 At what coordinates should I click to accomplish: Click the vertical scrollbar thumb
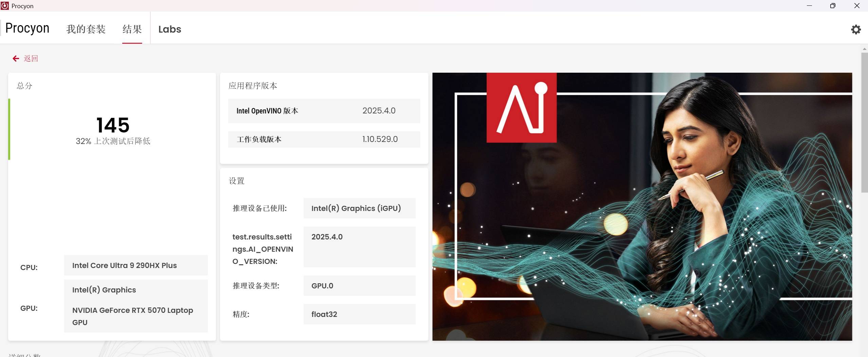coord(864,122)
